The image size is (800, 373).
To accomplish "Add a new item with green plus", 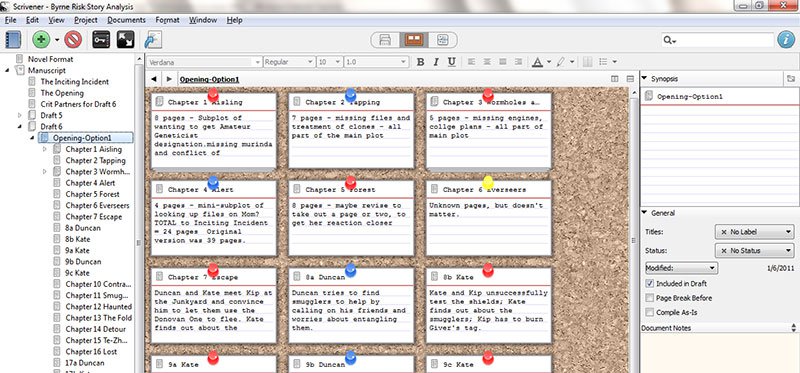I will [x=41, y=39].
